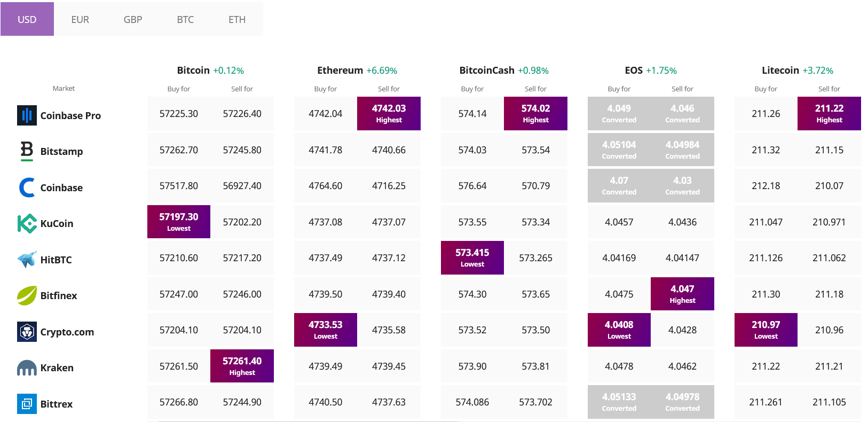Screen dimensions: 868x422
Task: Open the KuCoin market link
Action: click(57, 223)
